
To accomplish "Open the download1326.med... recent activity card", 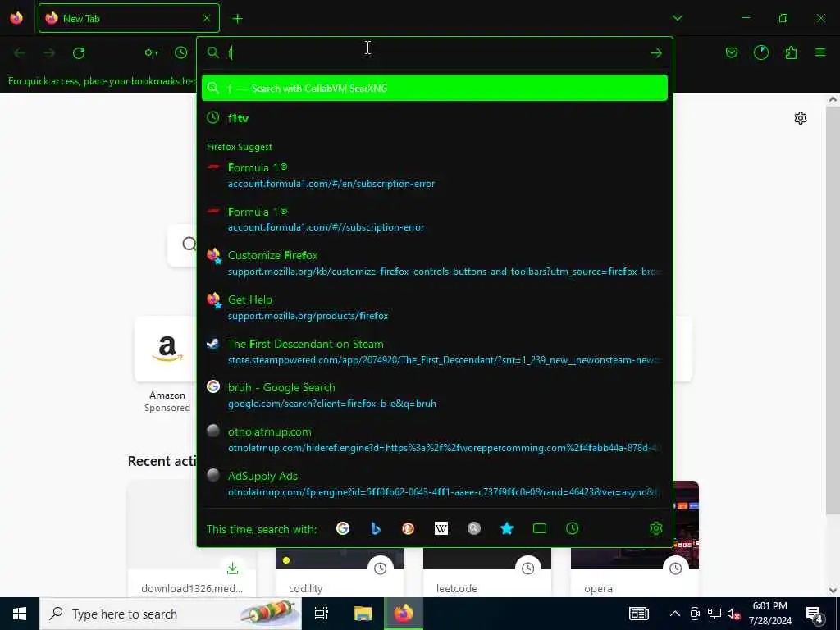I will coord(192,538).
